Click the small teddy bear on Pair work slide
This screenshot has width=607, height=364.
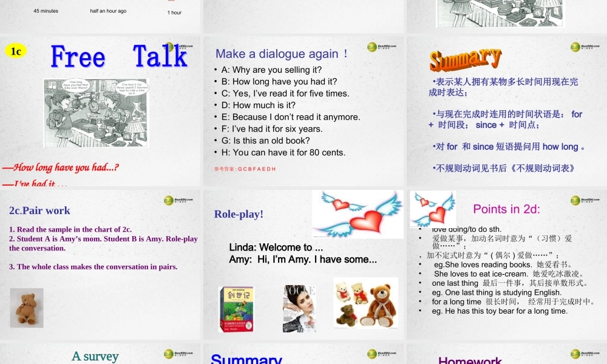pyautogui.click(x=27, y=308)
